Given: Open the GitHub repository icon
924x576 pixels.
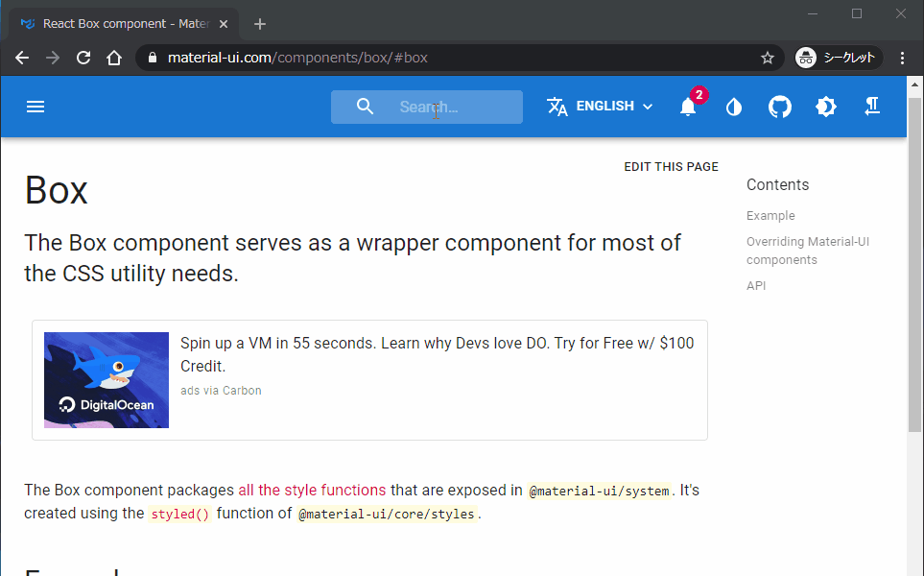Looking at the screenshot, I should 780,107.
